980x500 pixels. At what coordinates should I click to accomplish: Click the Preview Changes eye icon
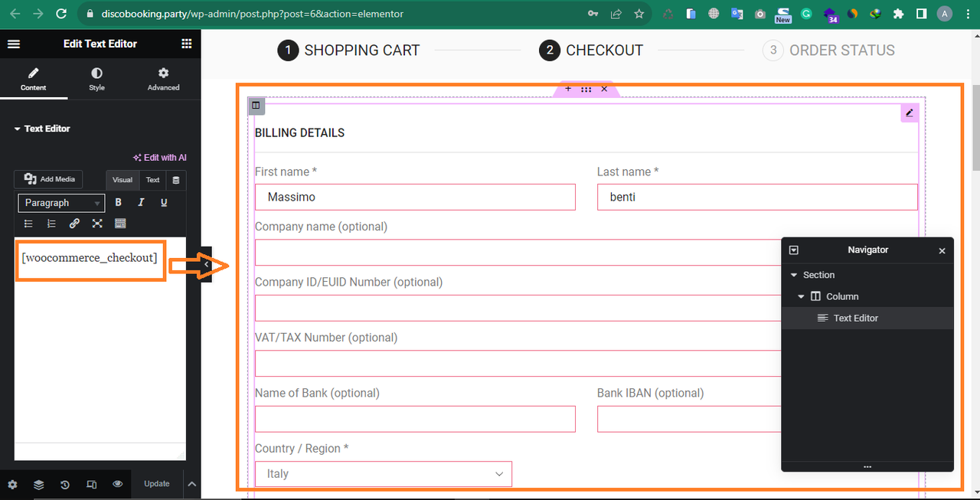(x=118, y=484)
